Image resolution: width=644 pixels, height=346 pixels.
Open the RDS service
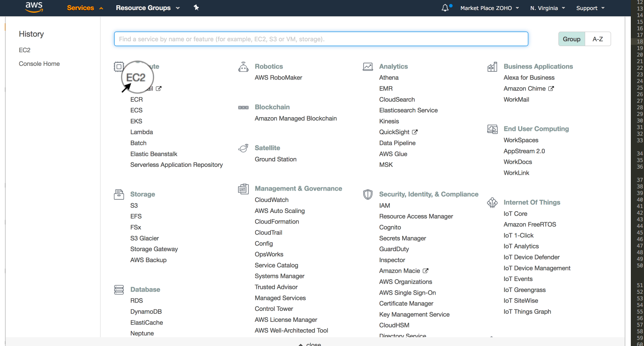[137, 301]
